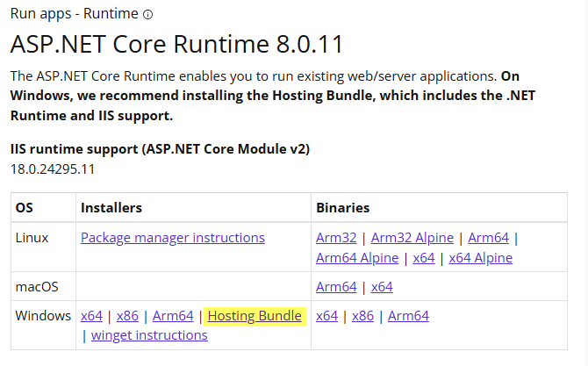Image resolution: width=588 pixels, height=366 pixels.
Task: Click the Run apps - Runtime label
Action: (75, 14)
